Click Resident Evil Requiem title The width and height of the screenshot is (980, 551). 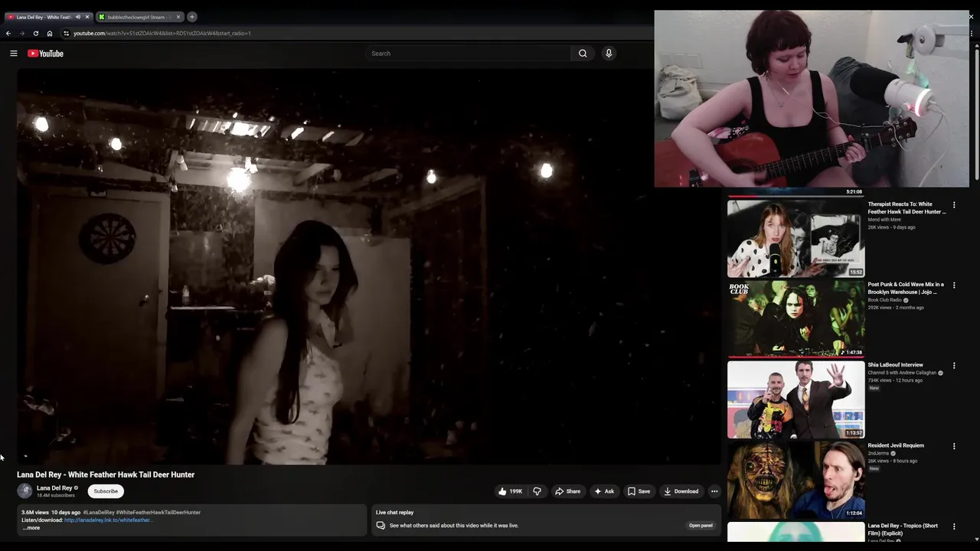pyautogui.click(x=896, y=445)
